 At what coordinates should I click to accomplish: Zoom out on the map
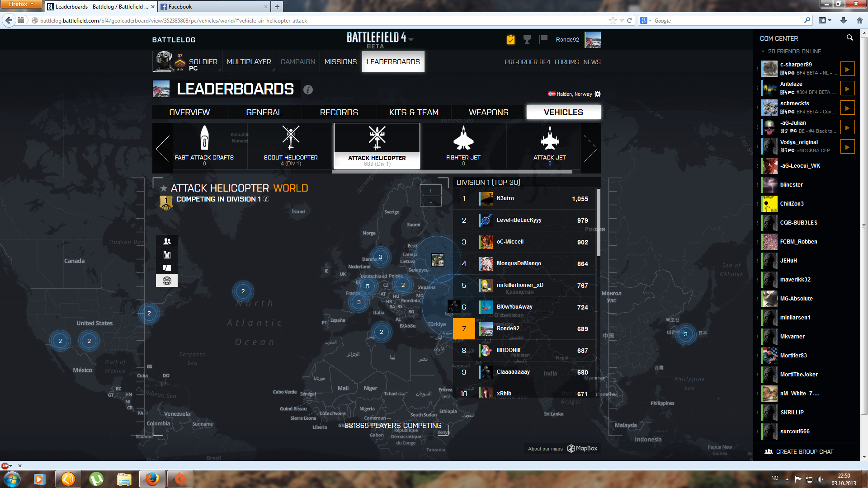pos(431,202)
